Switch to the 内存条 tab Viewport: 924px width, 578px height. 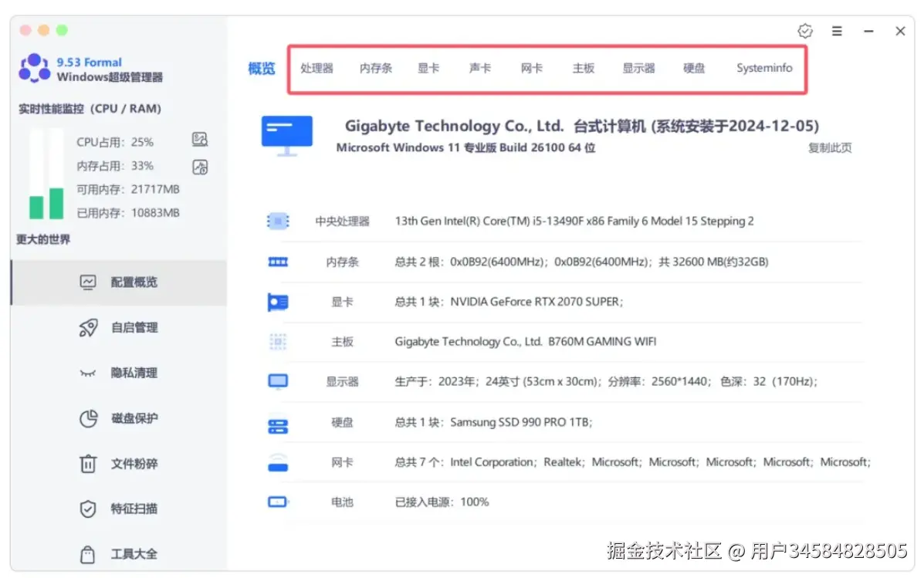coord(376,69)
